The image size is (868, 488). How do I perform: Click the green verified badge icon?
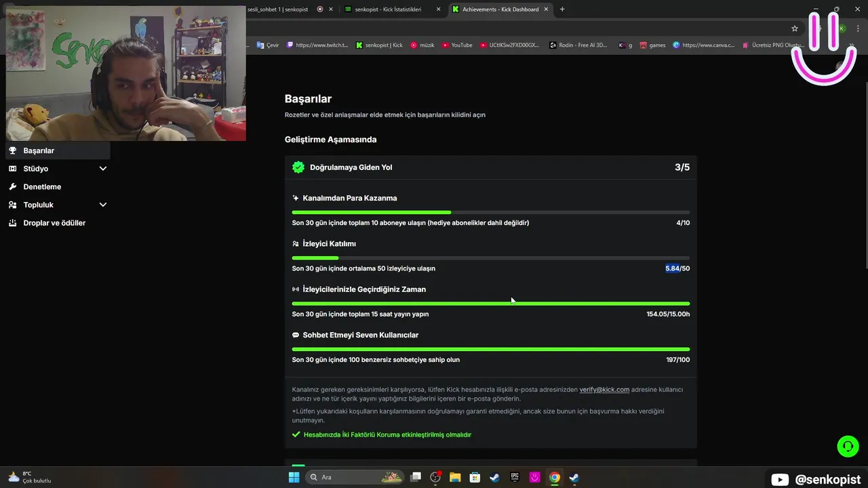(298, 167)
